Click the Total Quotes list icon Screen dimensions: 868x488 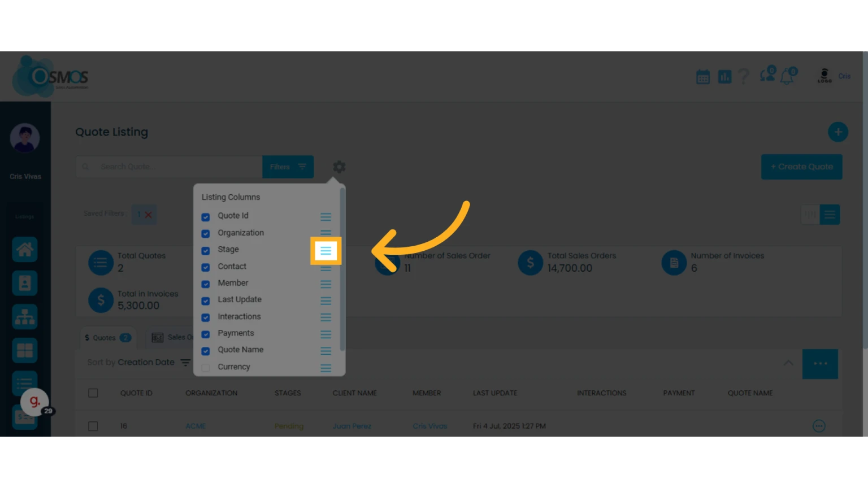(101, 263)
